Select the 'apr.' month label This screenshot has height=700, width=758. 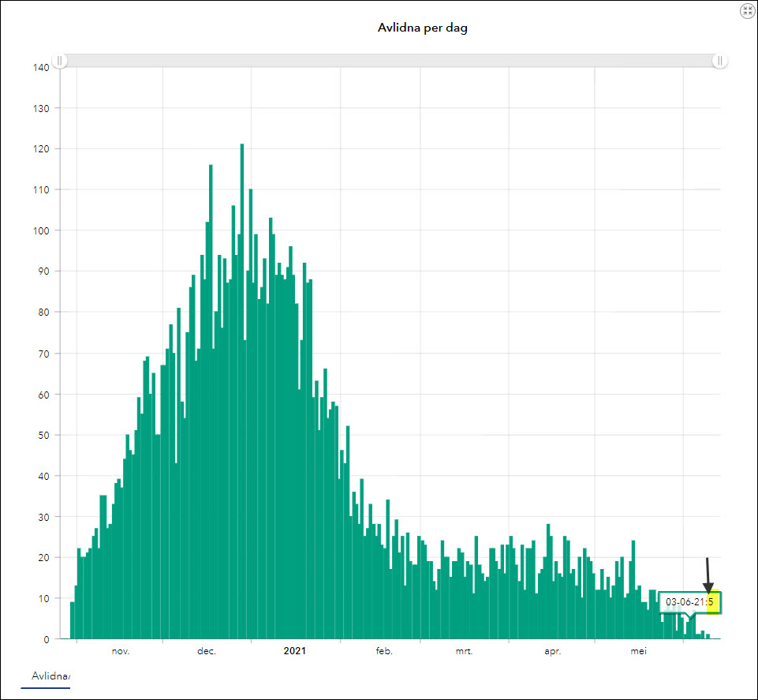tap(552, 651)
